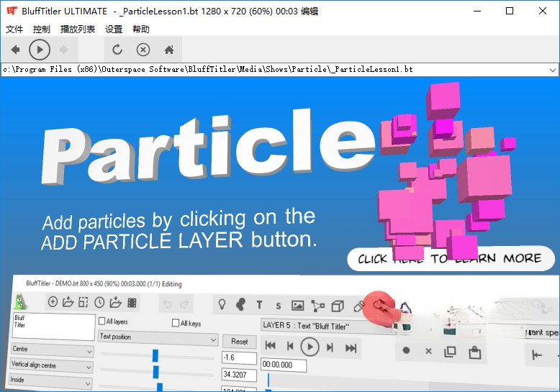
Task: Click the new show plus-circle icon in demo editor
Action: (53, 301)
